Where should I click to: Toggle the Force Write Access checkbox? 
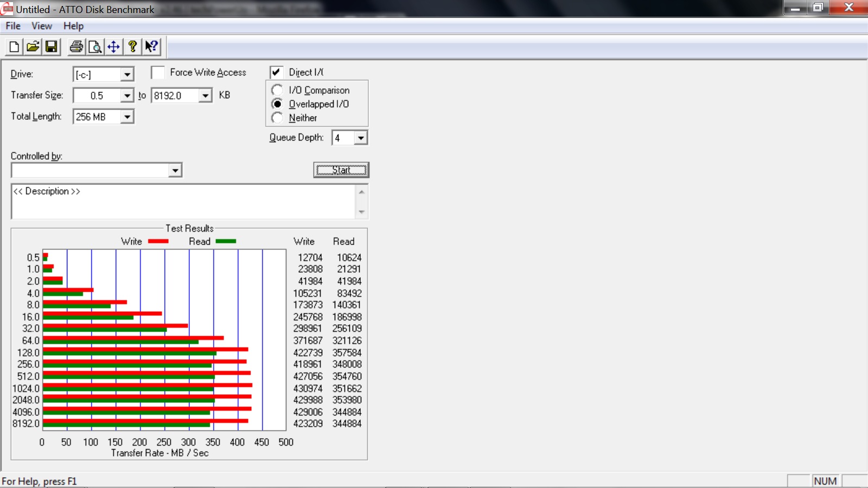click(158, 73)
